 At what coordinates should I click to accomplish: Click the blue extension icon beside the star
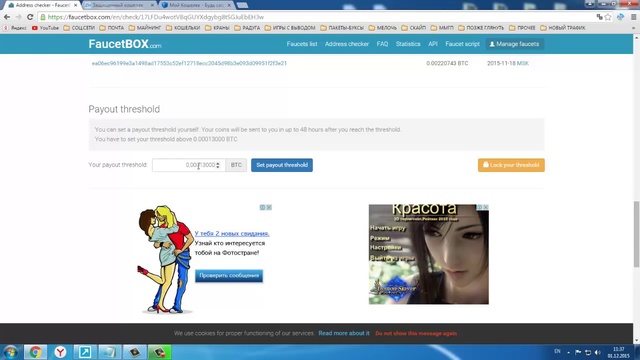tap(620, 17)
